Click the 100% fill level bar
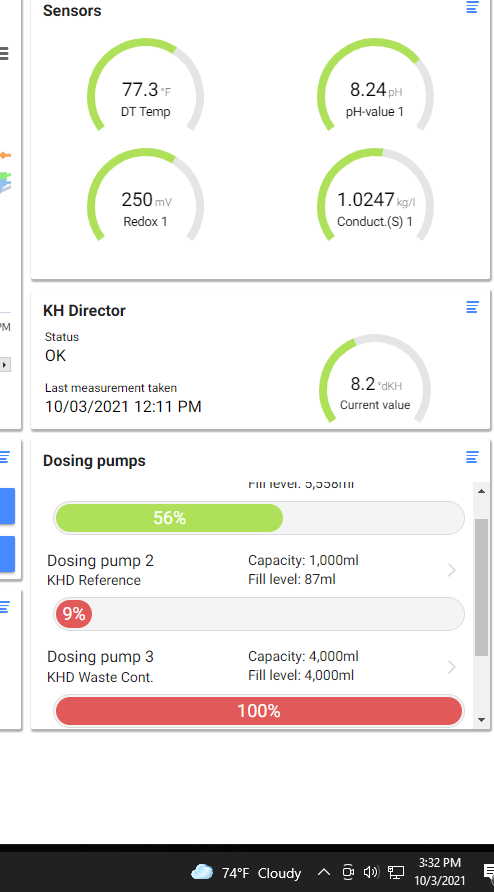494x892 pixels. click(259, 711)
